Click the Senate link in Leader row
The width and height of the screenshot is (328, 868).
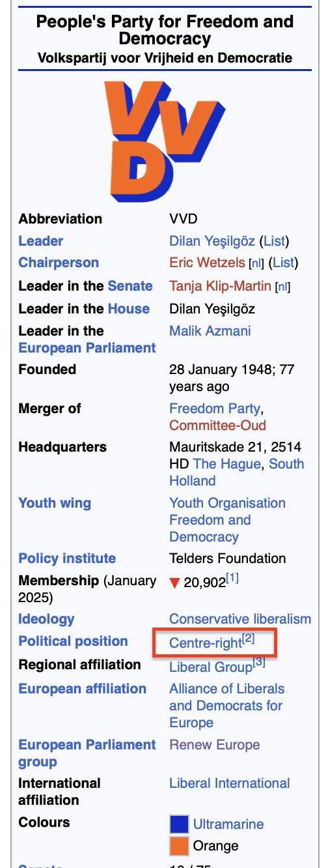pyautogui.click(x=130, y=286)
